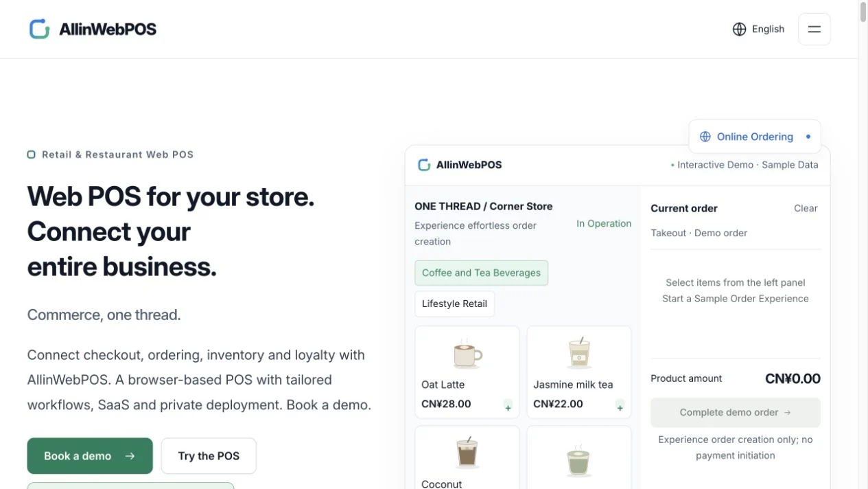Click the Coconut drink image
The image size is (868, 489).
(x=467, y=453)
